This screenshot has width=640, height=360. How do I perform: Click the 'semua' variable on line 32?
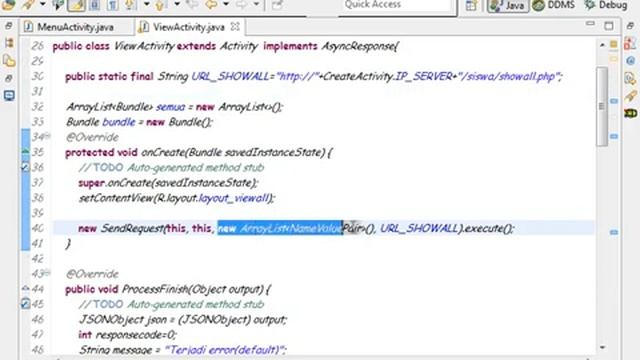pyautogui.click(x=171, y=107)
